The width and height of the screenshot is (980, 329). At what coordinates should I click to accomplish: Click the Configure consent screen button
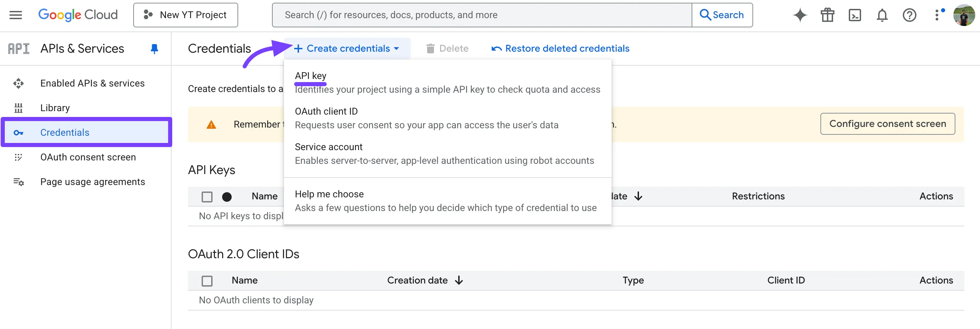tap(887, 124)
